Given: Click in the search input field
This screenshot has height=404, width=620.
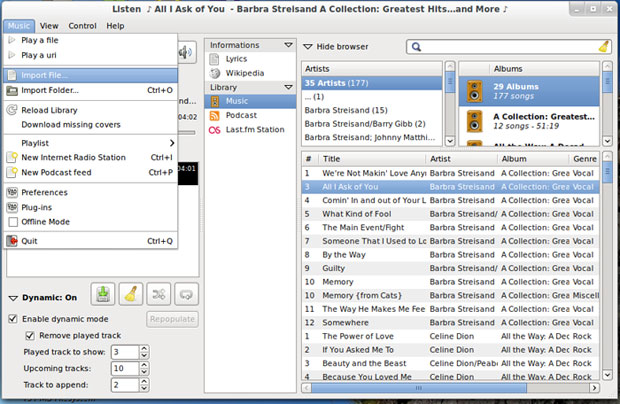Looking at the screenshot, I should (x=510, y=47).
